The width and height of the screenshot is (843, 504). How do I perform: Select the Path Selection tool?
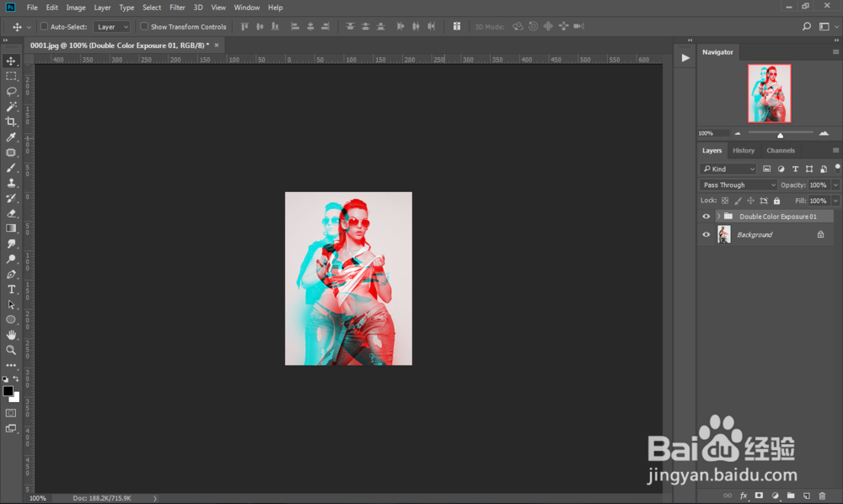pyautogui.click(x=11, y=304)
